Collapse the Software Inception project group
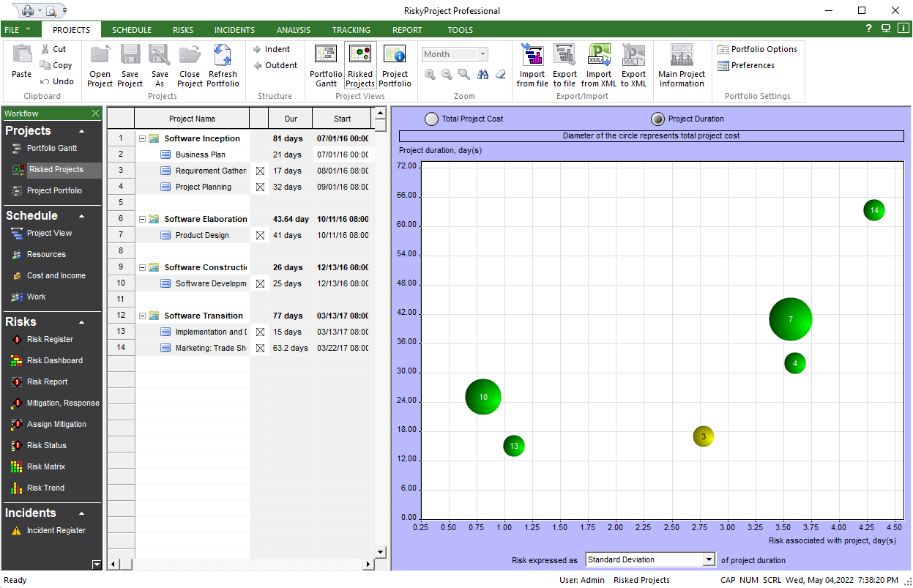The height and width of the screenshot is (588, 913). click(142, 138)
